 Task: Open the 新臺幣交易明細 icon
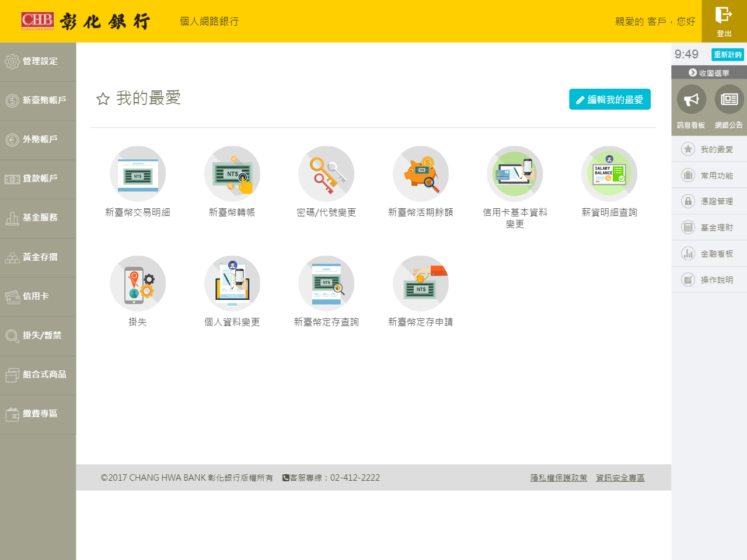point(138,174)
